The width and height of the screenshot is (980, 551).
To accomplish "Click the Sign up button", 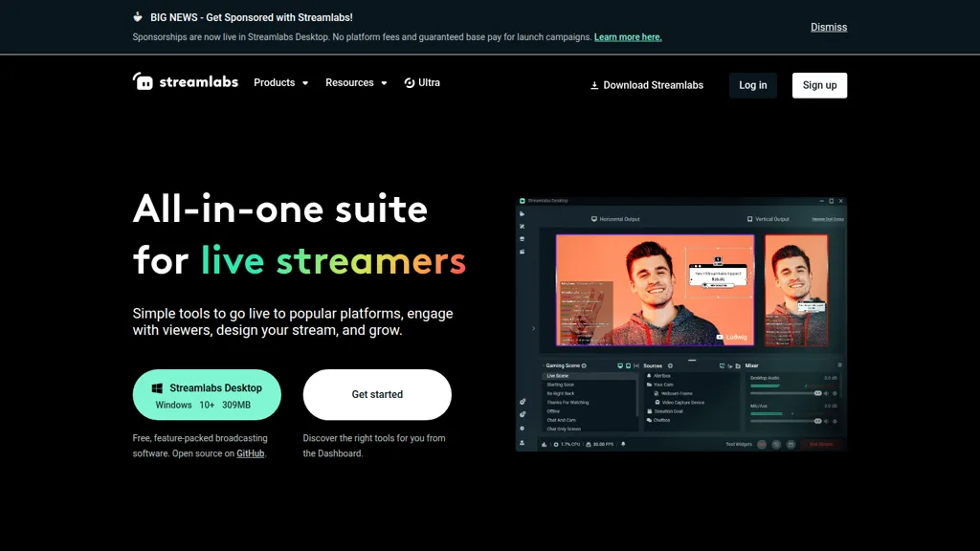I will (819, 85).
